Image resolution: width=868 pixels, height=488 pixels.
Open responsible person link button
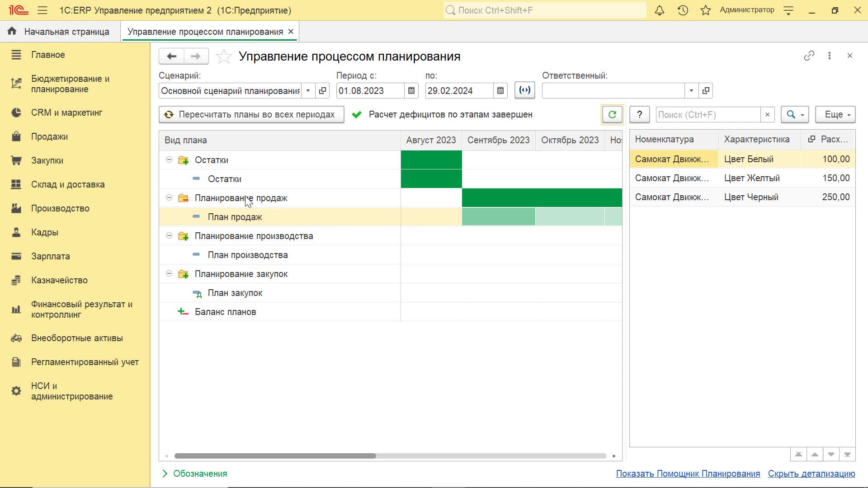[706, 91]
